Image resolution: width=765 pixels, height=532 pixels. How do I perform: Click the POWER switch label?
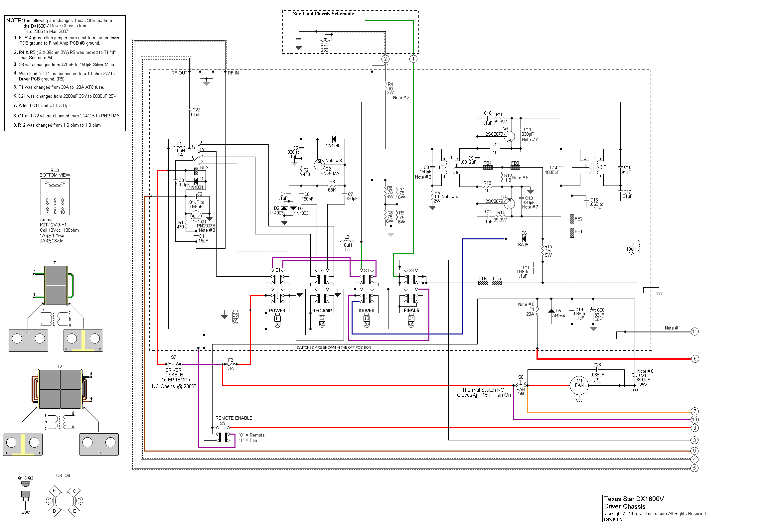tap(277, 311)
